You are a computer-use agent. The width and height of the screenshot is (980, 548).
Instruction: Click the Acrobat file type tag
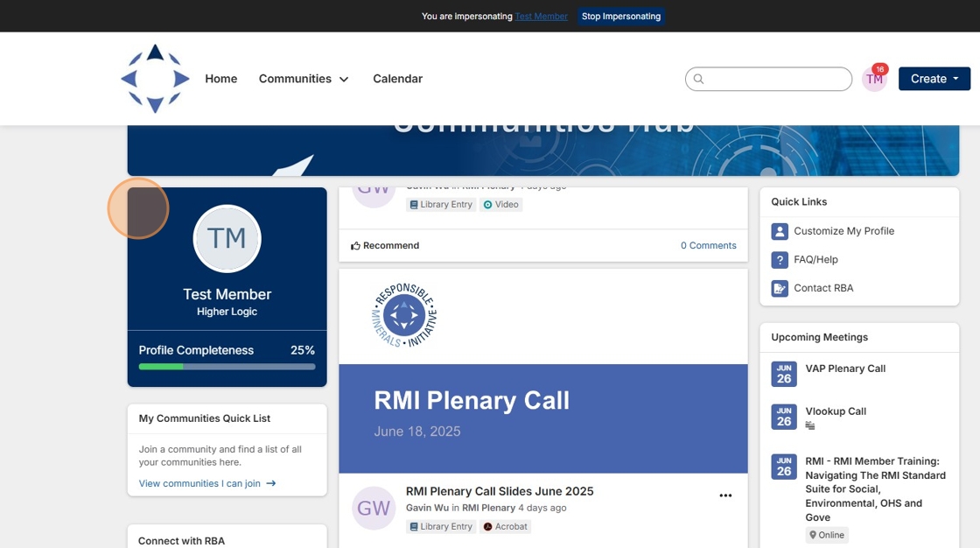click(505, 527)
